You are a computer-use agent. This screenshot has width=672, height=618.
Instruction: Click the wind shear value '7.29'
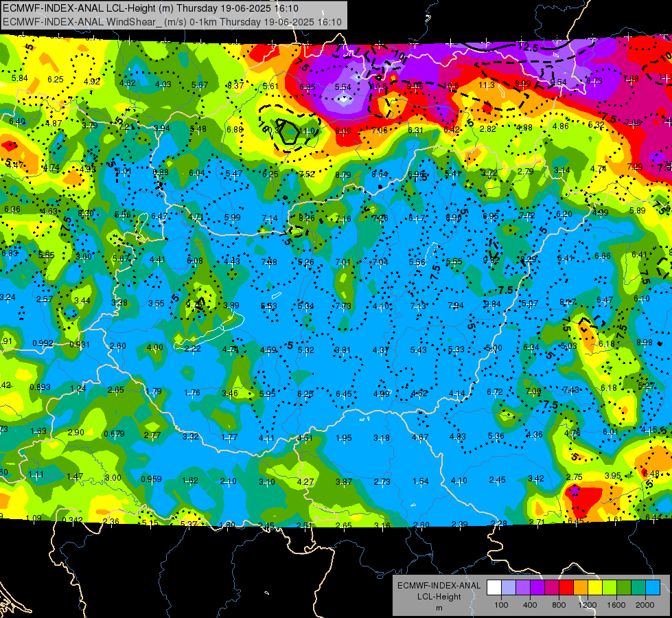[x=635, y=166]
